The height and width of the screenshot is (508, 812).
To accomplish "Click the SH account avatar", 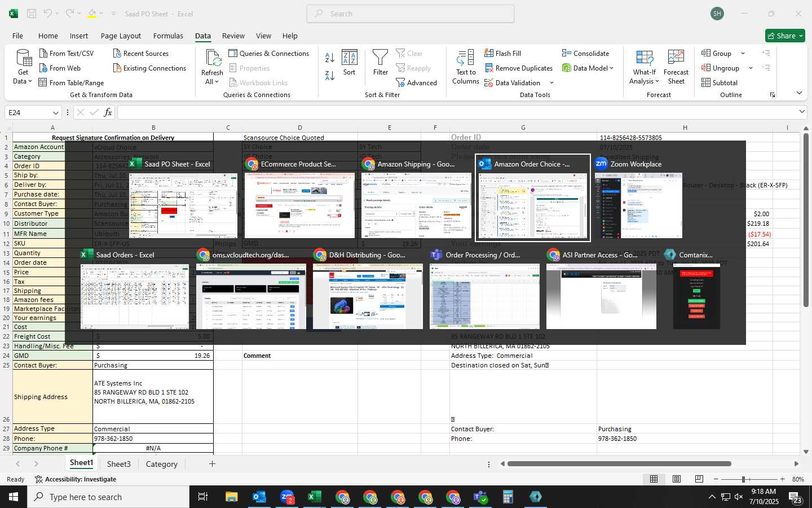I will coord(717,14).
